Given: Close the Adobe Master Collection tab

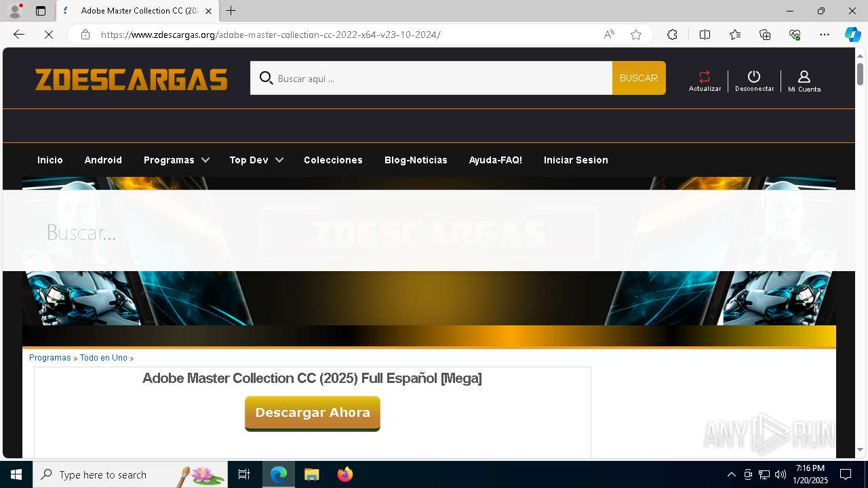Looking at the screenshot, I should 208,11.
